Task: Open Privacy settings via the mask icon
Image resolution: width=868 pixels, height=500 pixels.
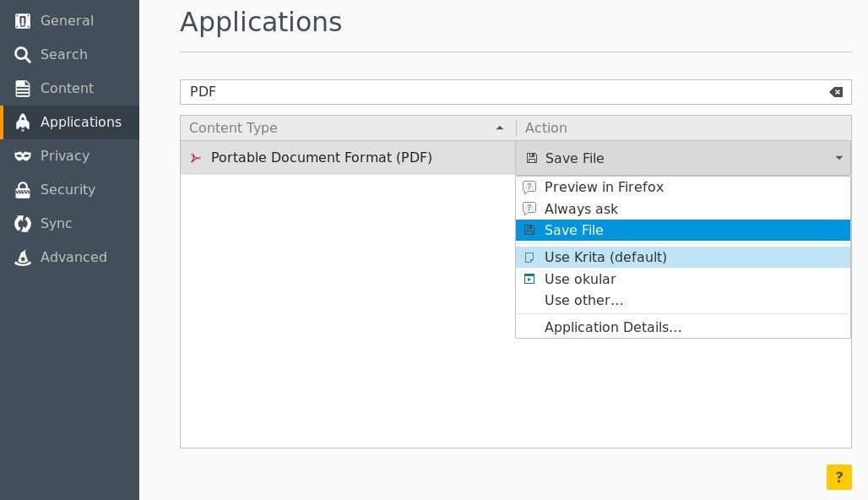Action: tap(23, 155)
